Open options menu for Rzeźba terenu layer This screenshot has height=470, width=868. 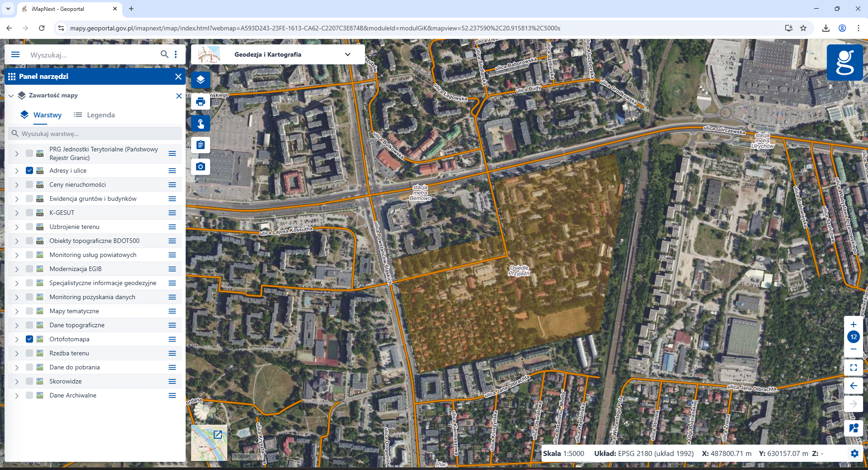click(x=172, y=354)
